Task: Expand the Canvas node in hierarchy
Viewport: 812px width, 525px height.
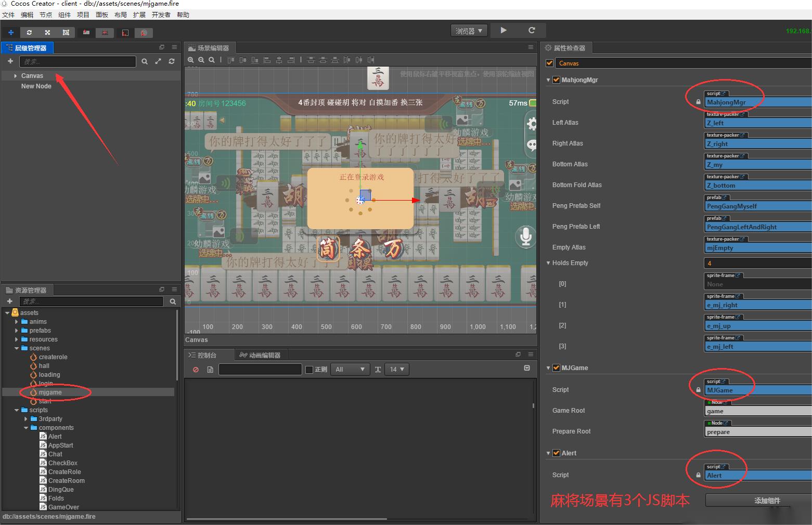Action: tap(16, 76)
